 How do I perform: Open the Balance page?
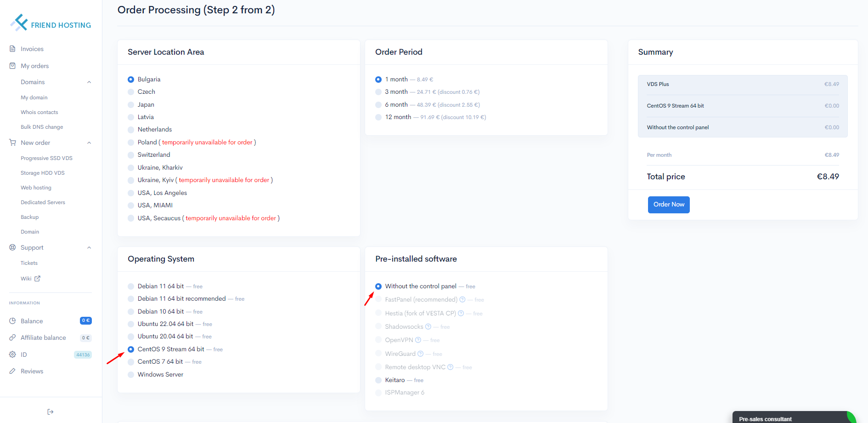coord(32,321)
